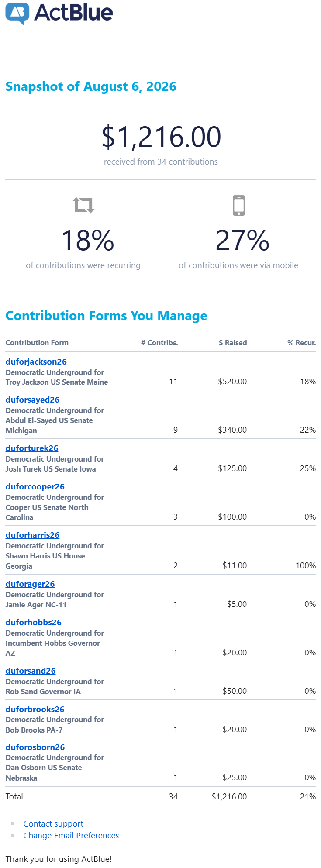Screen dimensions: 321x868
Task: Follow the duforcooper26 link
Action: click(x=35, y=486)
